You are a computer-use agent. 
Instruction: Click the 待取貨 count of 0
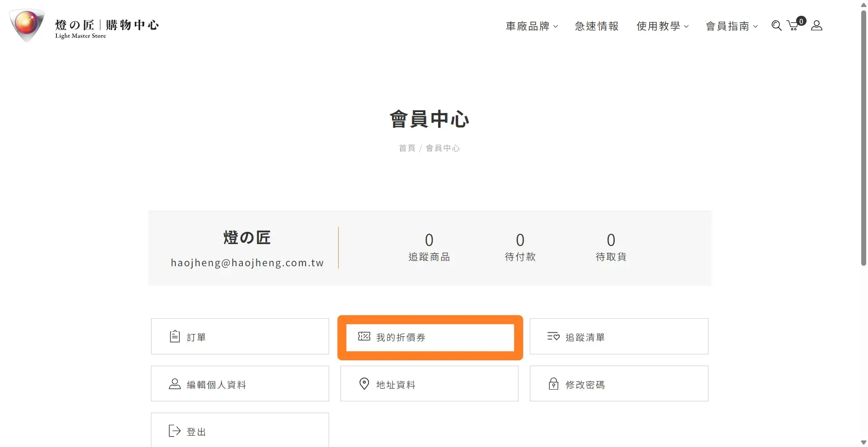(611, 240)
